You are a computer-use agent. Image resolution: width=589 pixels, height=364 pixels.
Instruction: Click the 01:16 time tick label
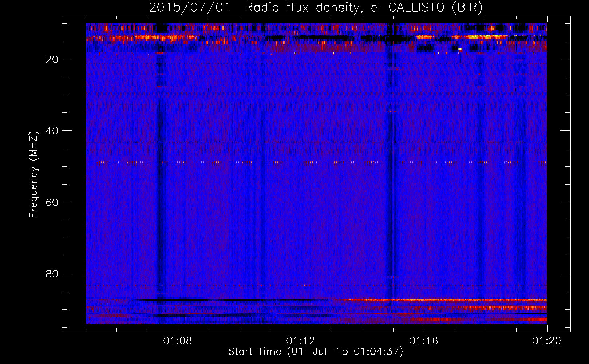424,341
